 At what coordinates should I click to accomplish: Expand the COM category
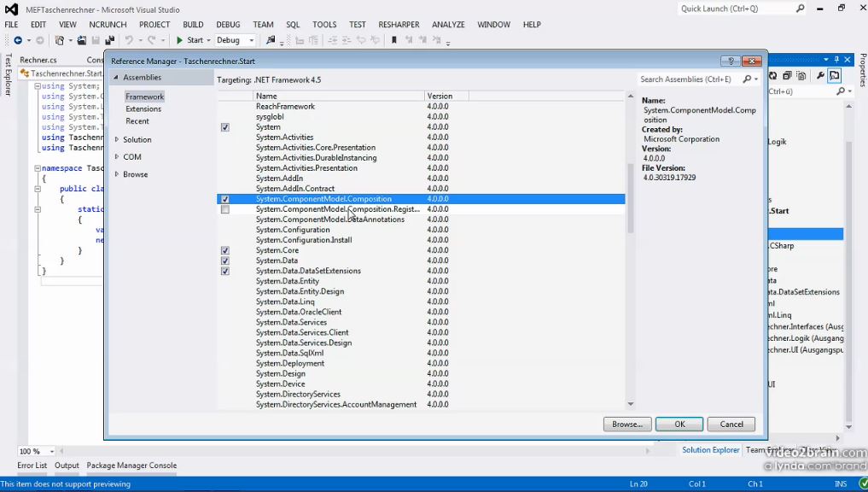[116, 157]
